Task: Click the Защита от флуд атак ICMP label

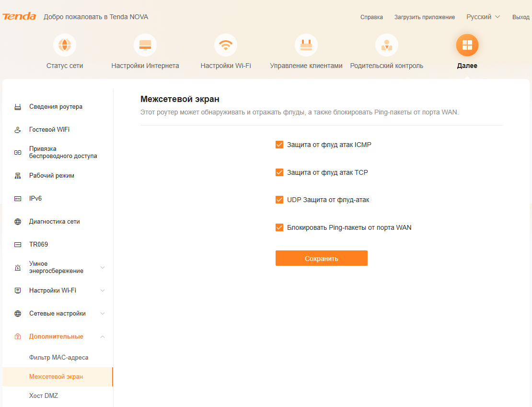Action: [329, 145]
